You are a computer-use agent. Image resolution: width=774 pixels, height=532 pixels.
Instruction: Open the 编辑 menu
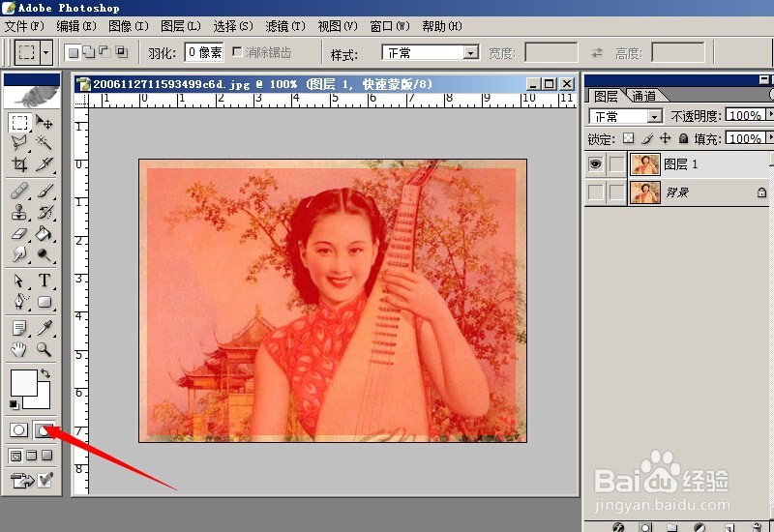tap(76, 26)
